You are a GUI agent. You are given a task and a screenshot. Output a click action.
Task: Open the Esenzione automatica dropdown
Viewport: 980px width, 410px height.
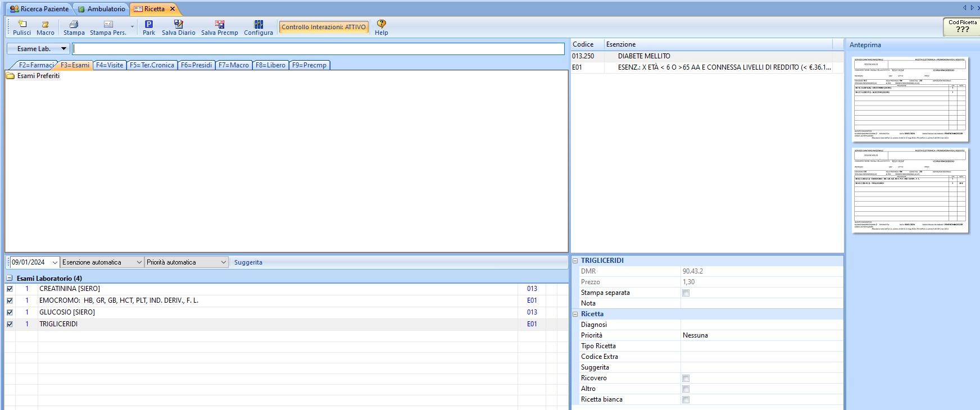pyautogui.click(x=139, y=262)
